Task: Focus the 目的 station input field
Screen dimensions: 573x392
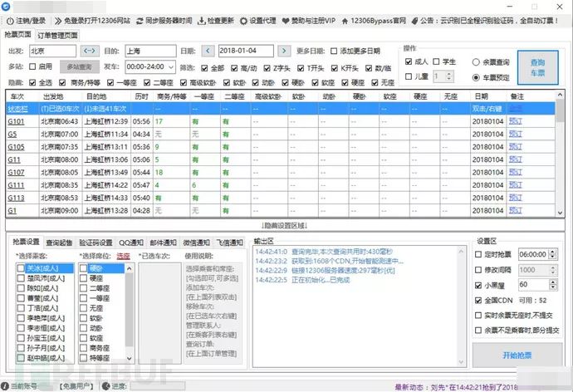Action: point(150,51)
